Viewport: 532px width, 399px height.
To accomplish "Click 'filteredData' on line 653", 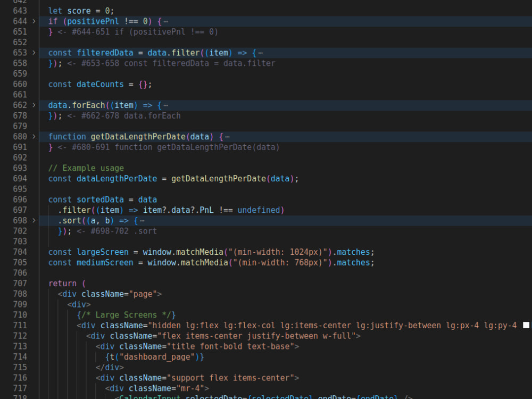I will coord(105,53).
